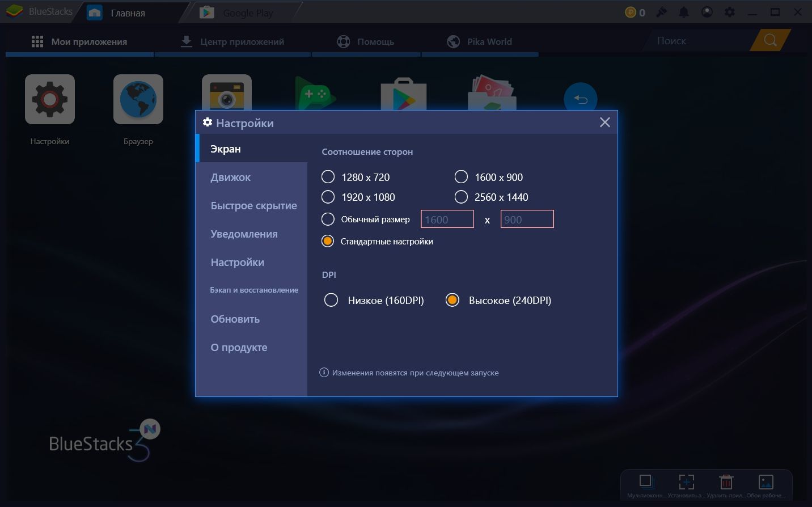Click the info icon near restart notice
The image size is (812, 507).
tap(324, 373)
